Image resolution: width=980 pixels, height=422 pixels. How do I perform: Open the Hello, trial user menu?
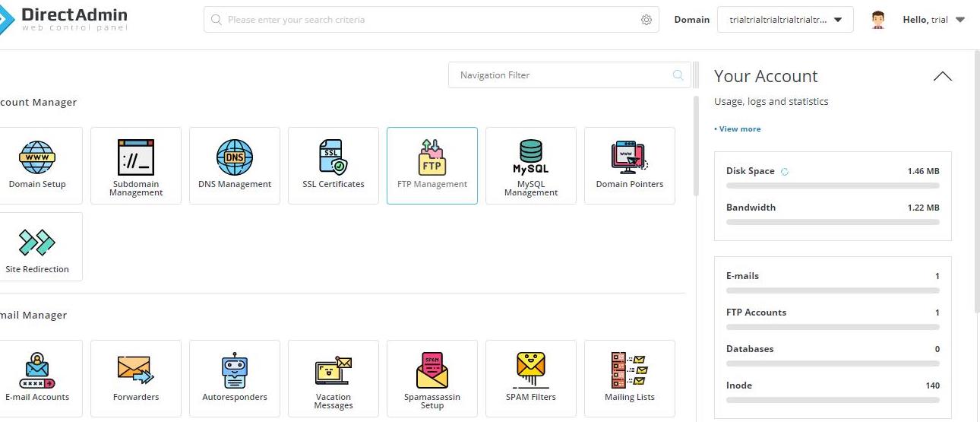[x=933, y=20]
